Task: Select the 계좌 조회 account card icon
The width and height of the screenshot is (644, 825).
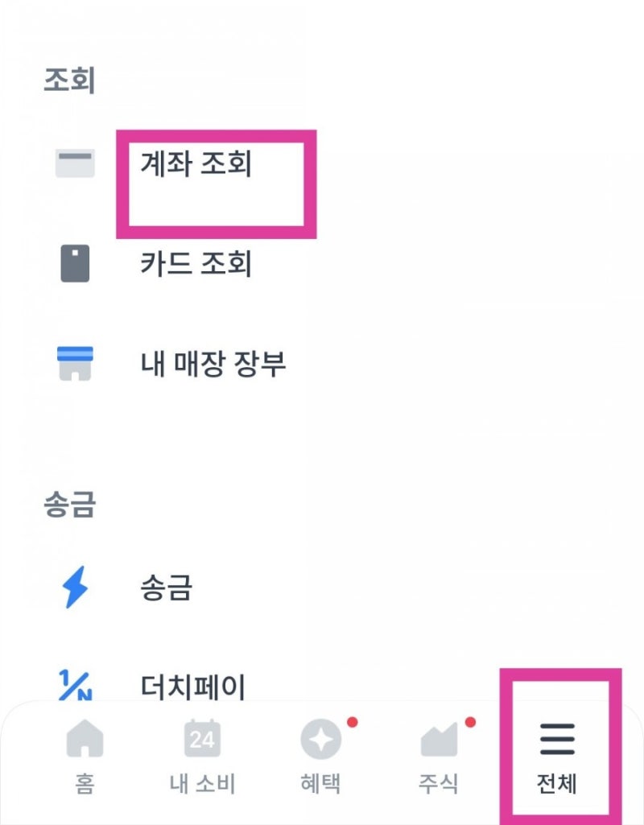Action: click(x=75, y=163)
